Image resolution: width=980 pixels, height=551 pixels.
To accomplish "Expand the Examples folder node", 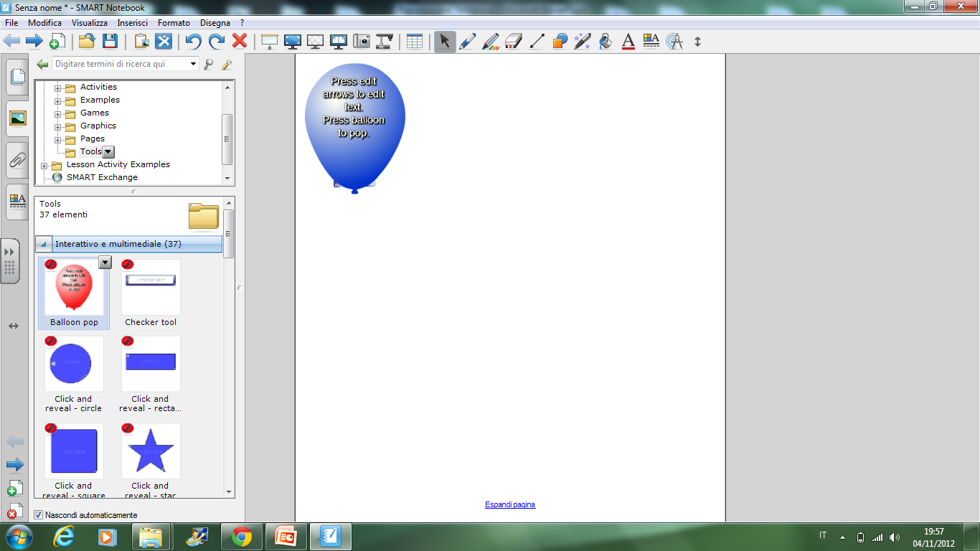I will coord(58,101).
